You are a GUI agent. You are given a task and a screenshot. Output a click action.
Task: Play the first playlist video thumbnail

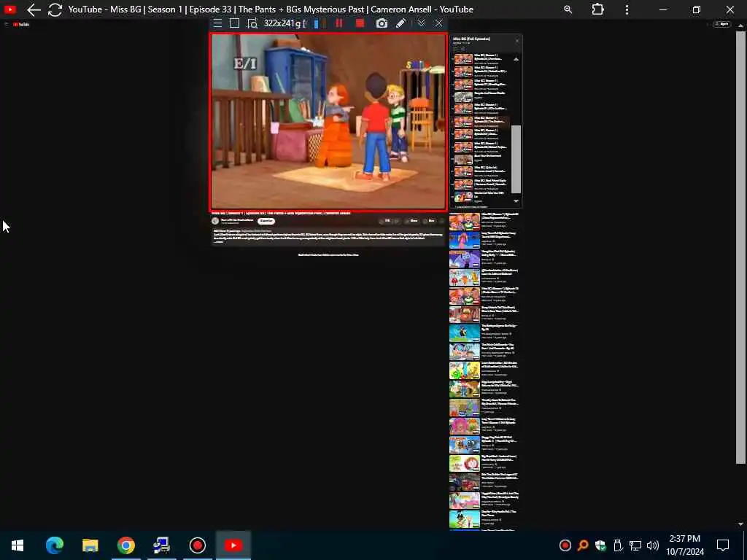(463, 59)
